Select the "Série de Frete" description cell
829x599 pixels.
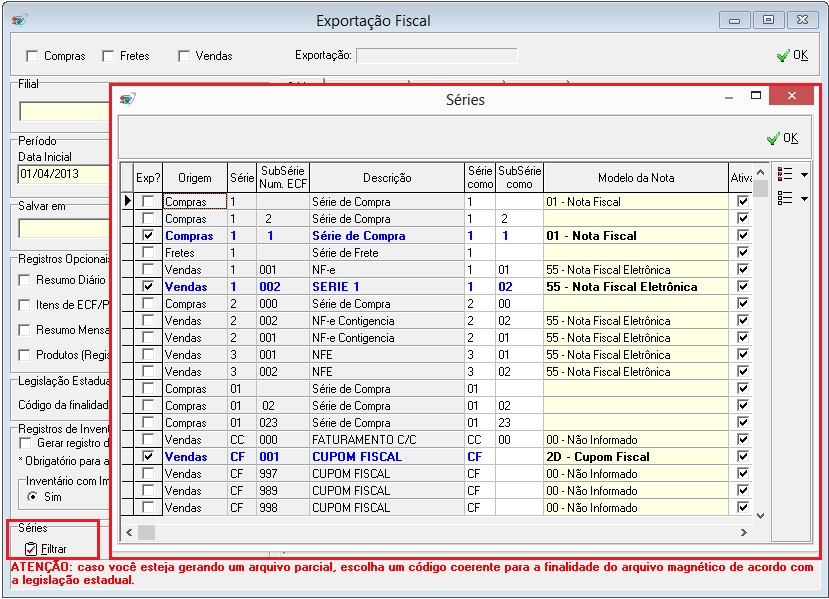(387, 253)
